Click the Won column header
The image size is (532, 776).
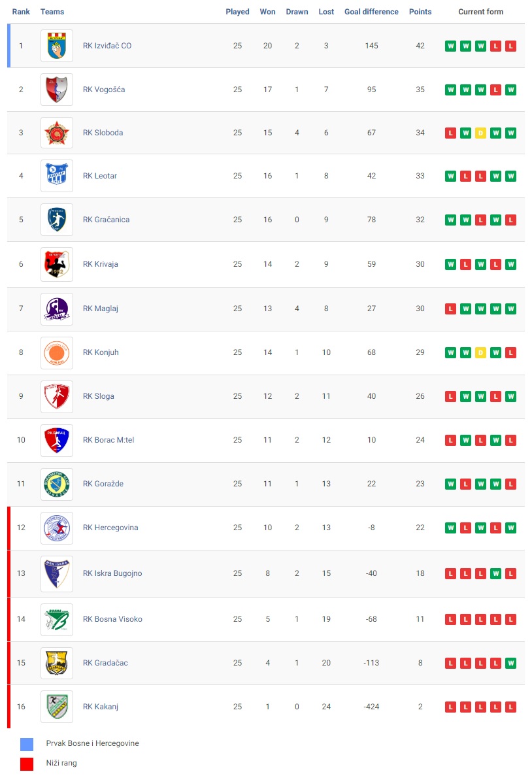click(268, 12)
